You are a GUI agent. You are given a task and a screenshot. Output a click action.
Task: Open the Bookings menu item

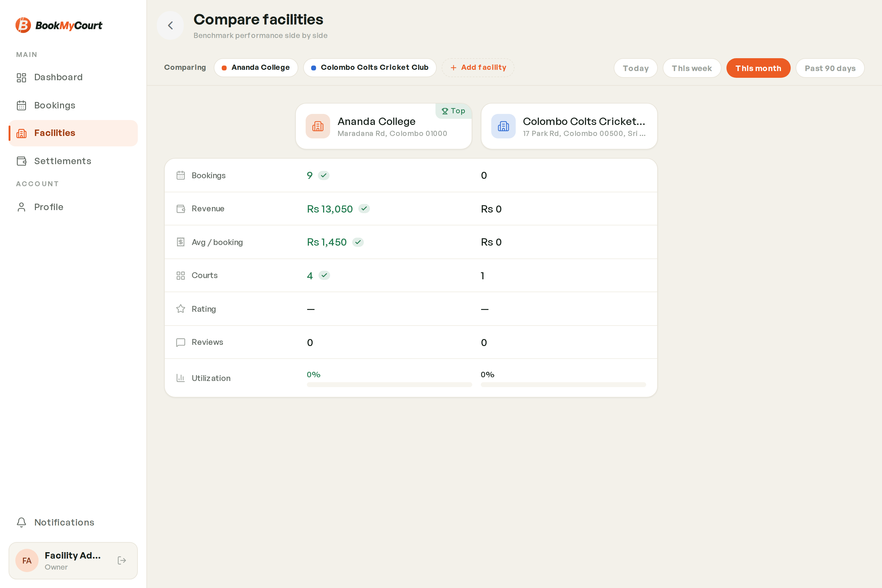(73, 106)
